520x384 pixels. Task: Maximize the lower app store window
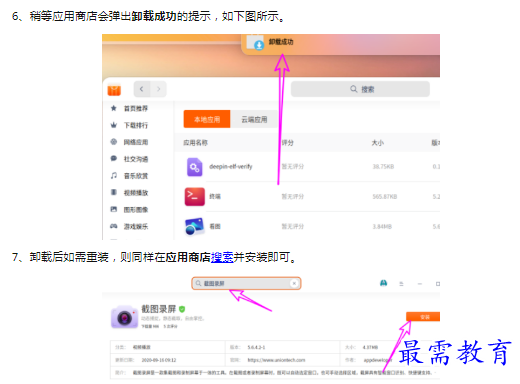(x=438, y=284)
